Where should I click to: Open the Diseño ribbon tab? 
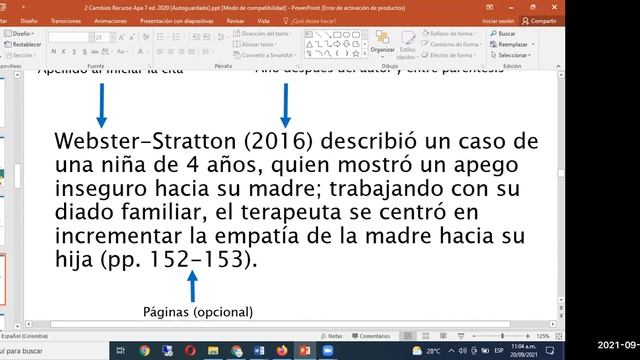(29, 21)
